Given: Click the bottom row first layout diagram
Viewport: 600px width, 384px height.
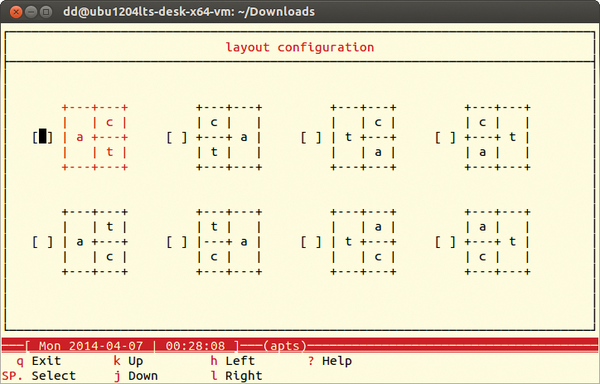Looking at the screenshot, I should click(95, 242).
